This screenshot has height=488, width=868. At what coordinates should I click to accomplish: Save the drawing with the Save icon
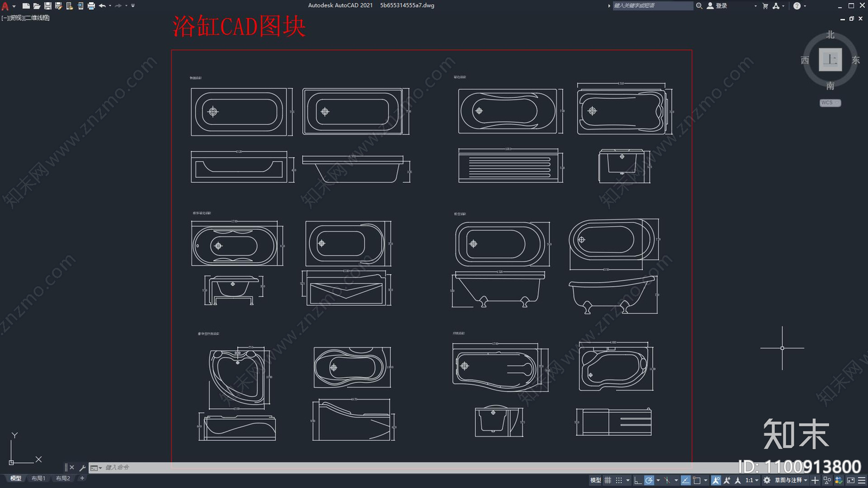pos(48,6)
